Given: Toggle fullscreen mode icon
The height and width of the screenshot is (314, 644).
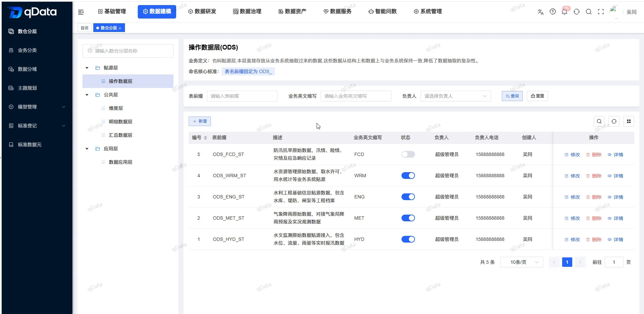Looking at the screenshot, I should pos(601,12).
